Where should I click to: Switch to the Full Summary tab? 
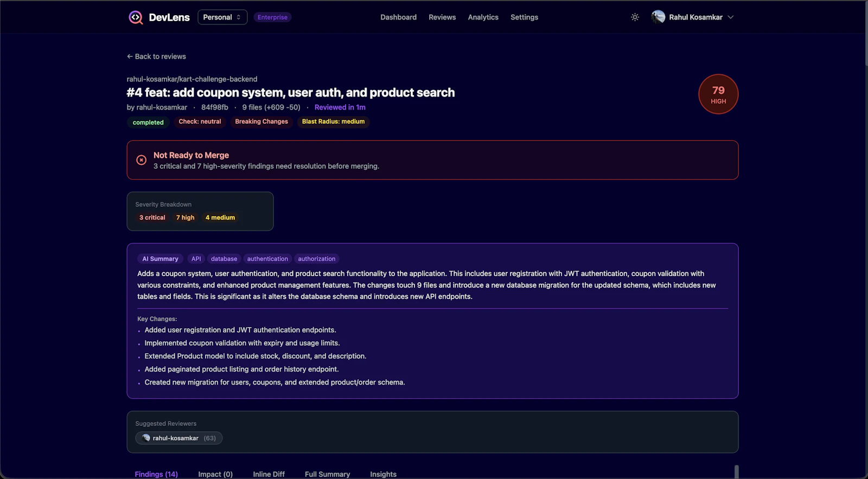pos(327,474)
